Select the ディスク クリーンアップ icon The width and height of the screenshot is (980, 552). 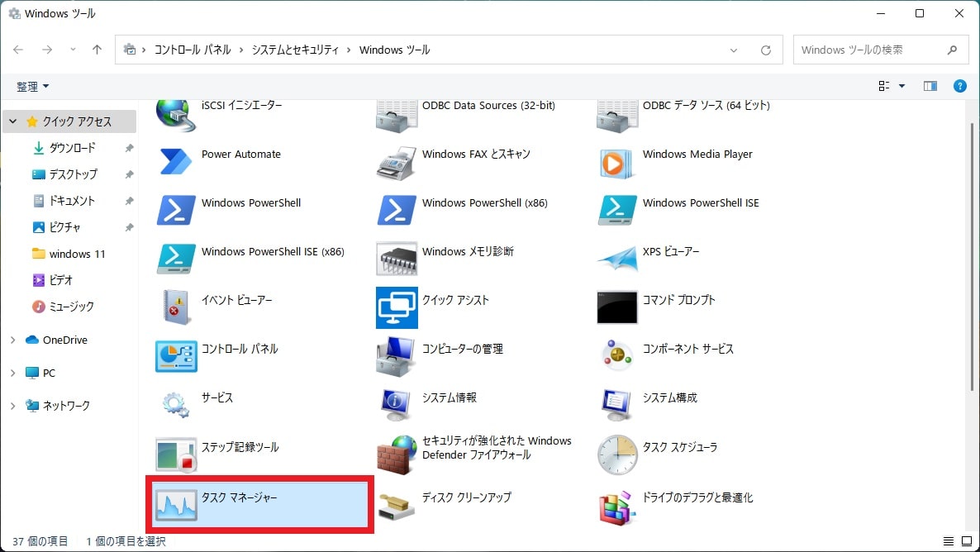397,505
